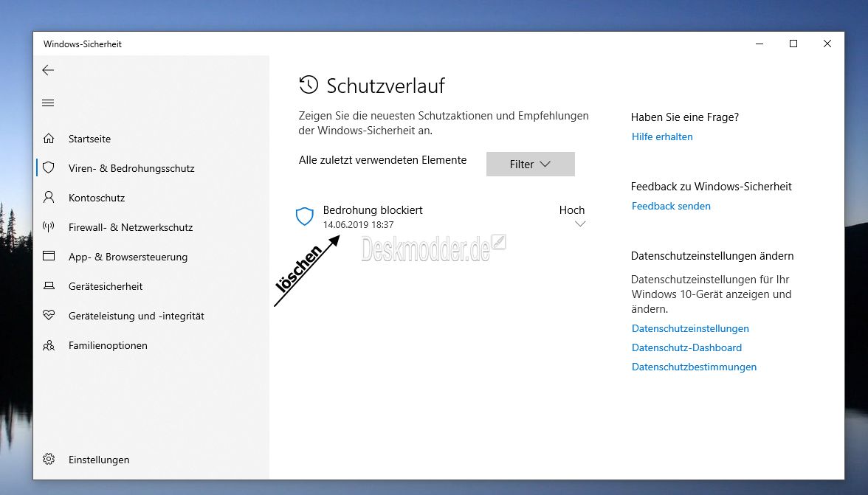
Task: Click the App- & Browsersteuerung window icon
Action: [x=49, y=256]
